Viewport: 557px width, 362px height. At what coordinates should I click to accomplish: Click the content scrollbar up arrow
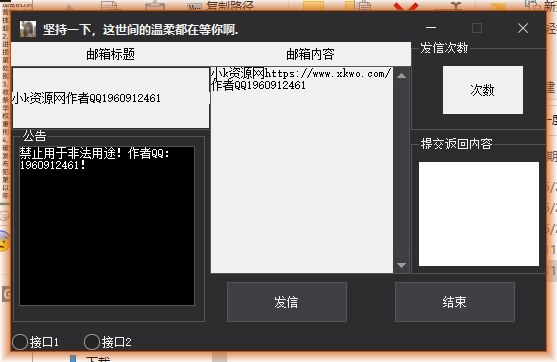coord(402,76)
